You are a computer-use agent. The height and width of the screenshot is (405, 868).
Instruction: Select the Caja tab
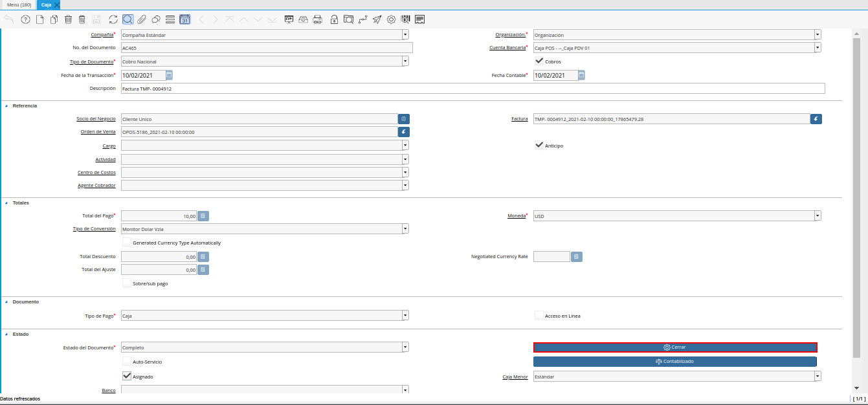tap(46, 5)
